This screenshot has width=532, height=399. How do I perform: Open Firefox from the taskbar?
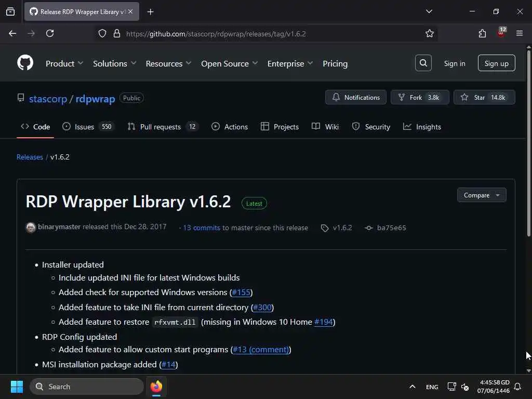tap(156, 387)
